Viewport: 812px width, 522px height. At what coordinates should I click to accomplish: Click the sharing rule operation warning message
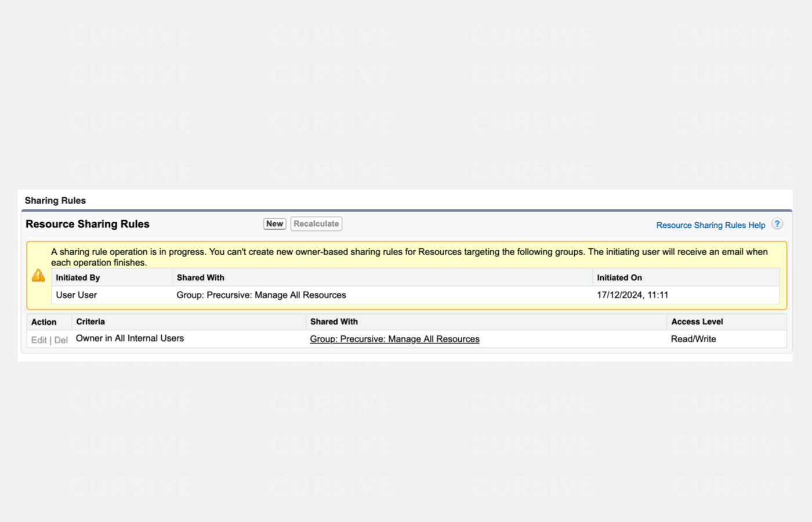pyautogui.click(x=409, y=257)
